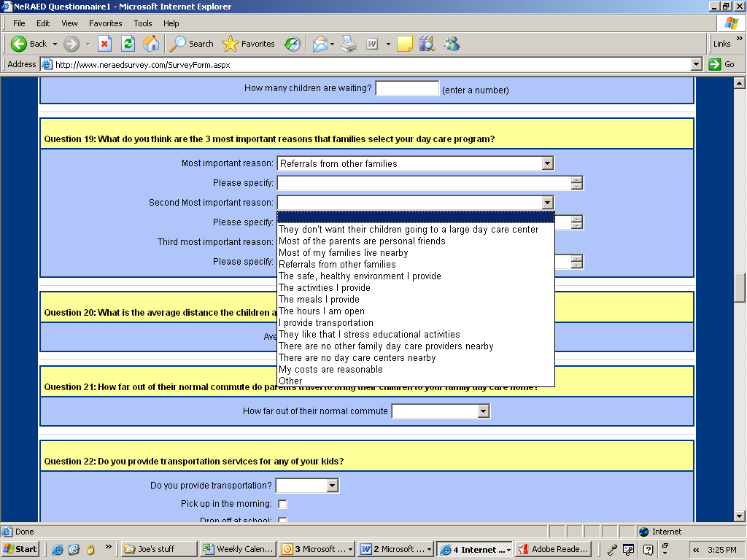Refresh the page with the Refresh icon
747x560 pixels.
[128, 44]
